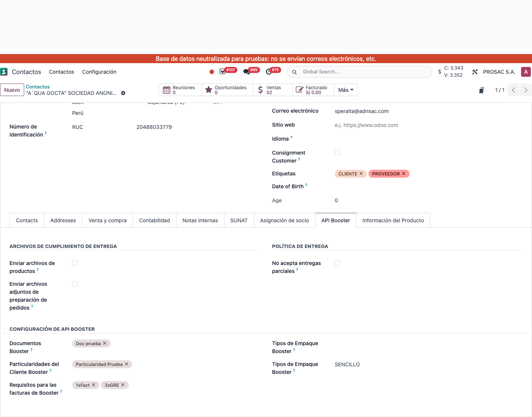Enable Enviar archivos adjuntos de preparación
Viewport: 532px width, 417px height.
coord(75,284)
